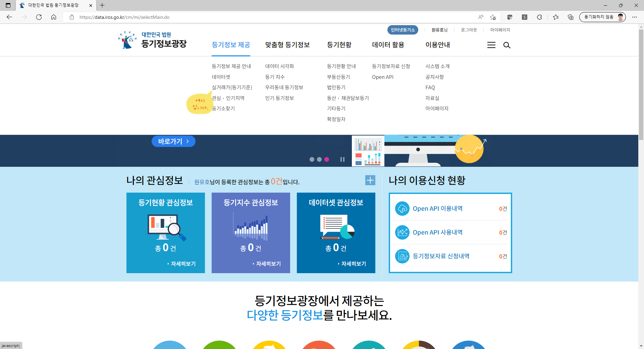The height and width of the screenshot is (349, 644).
Task: Open a new browser tab
Action: click(102, 5)
